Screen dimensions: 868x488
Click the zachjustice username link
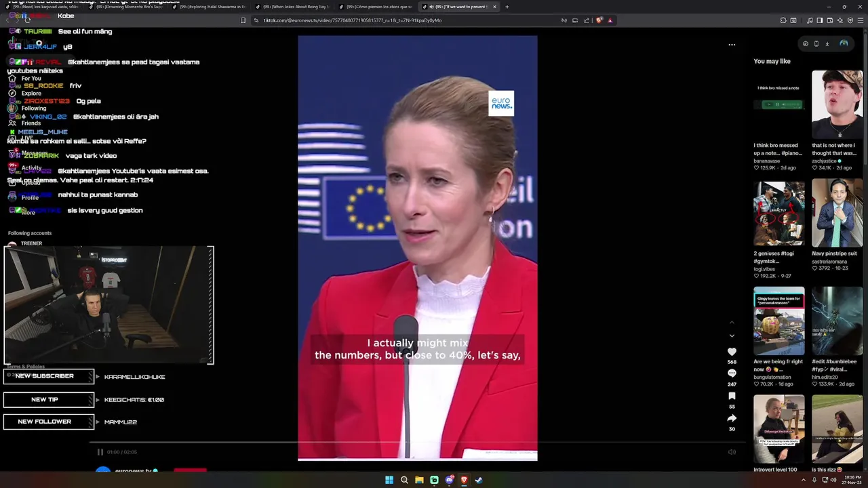[x=825, y=161]
